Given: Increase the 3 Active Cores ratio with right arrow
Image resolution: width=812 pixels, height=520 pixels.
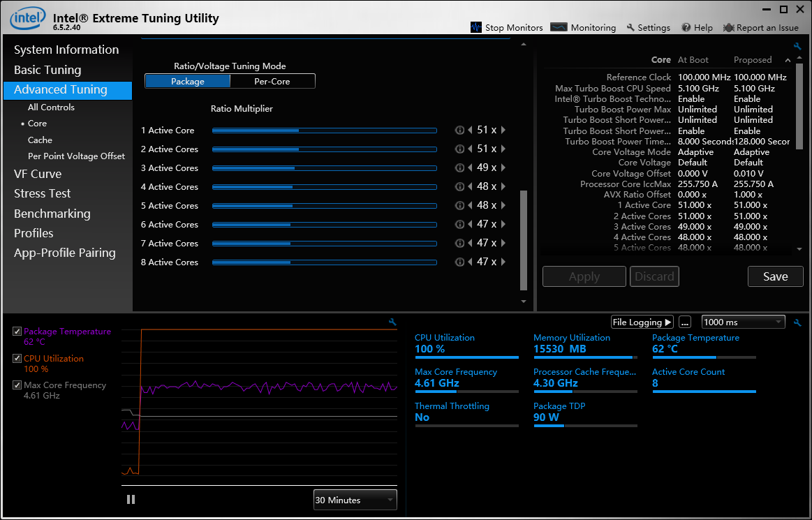Looking at the screenshot, I should click(503, 168).
